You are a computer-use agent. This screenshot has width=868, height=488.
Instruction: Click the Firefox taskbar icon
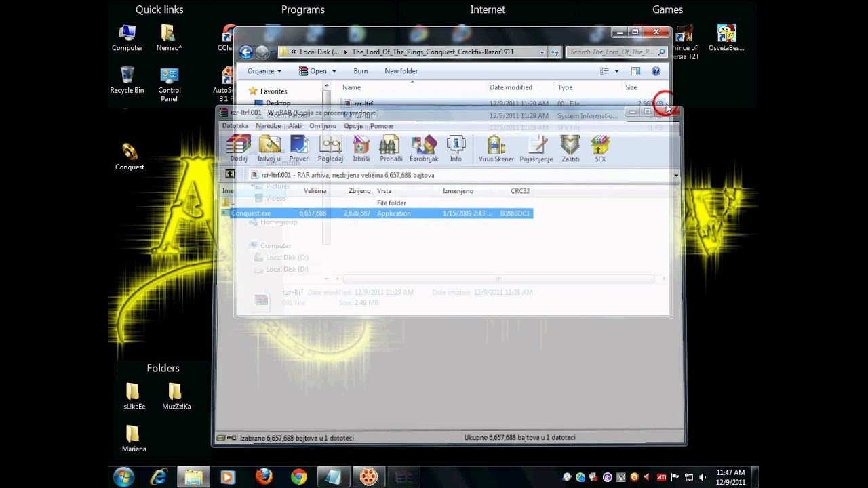tap(264, 477)
